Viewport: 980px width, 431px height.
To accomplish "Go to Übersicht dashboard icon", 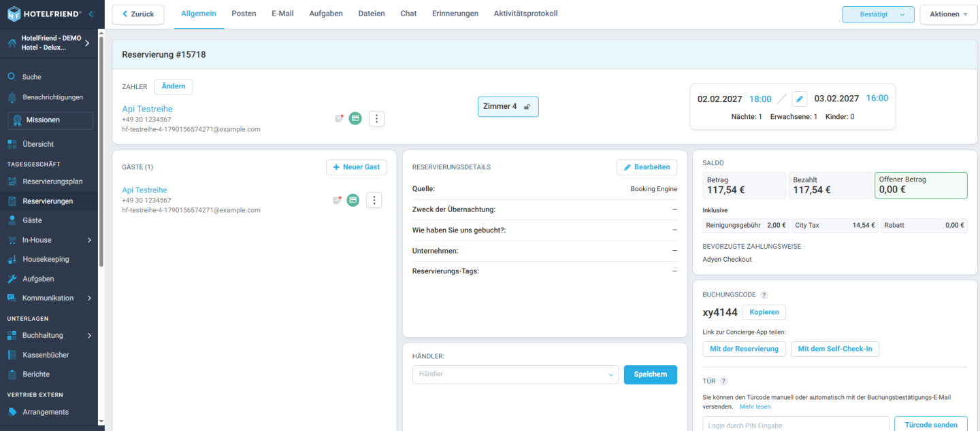I will click(12, 144).
